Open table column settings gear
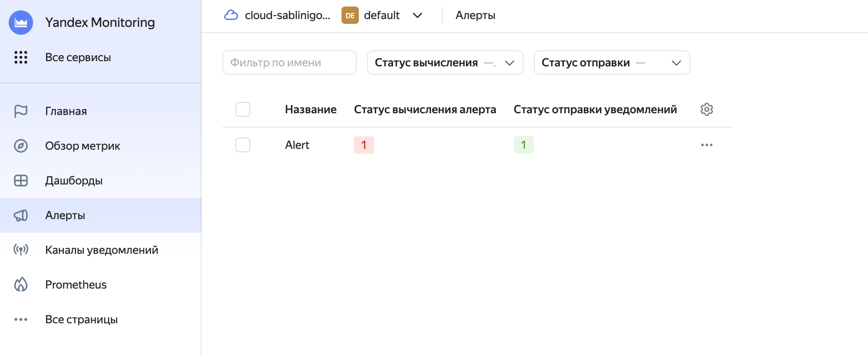 point(707,109)
